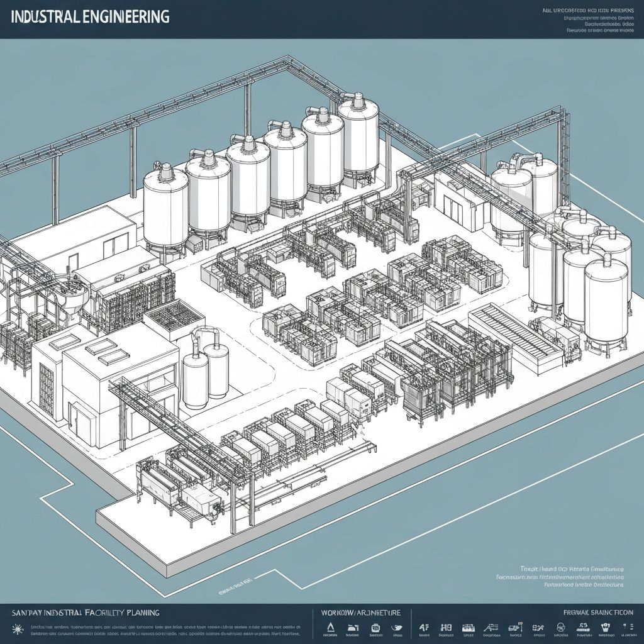Select the shield badge icon in the legend
Image resolution: width=644 pixels, height=644 pixels.
pyautogui.click(x=605, y=627)
